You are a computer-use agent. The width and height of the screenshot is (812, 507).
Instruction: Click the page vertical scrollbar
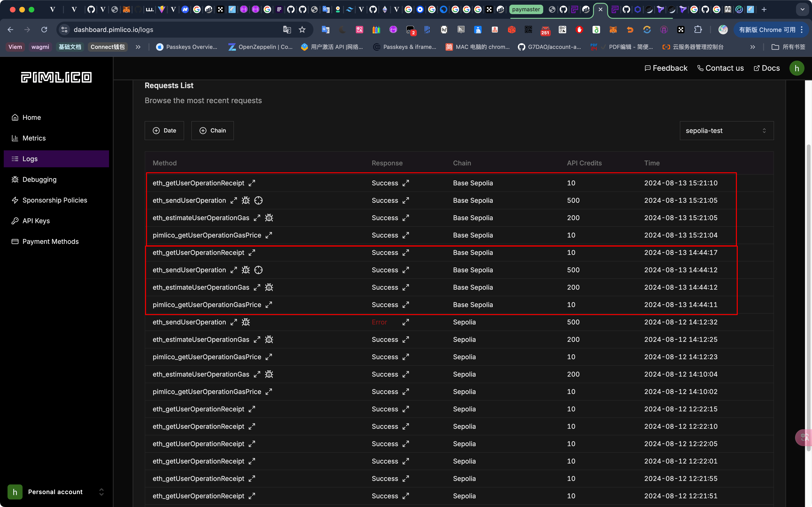(x=808, y=297)
